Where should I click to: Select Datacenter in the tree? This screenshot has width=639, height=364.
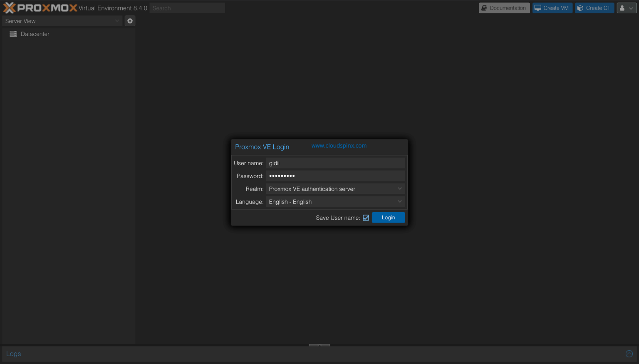click(x=35, y=34)
